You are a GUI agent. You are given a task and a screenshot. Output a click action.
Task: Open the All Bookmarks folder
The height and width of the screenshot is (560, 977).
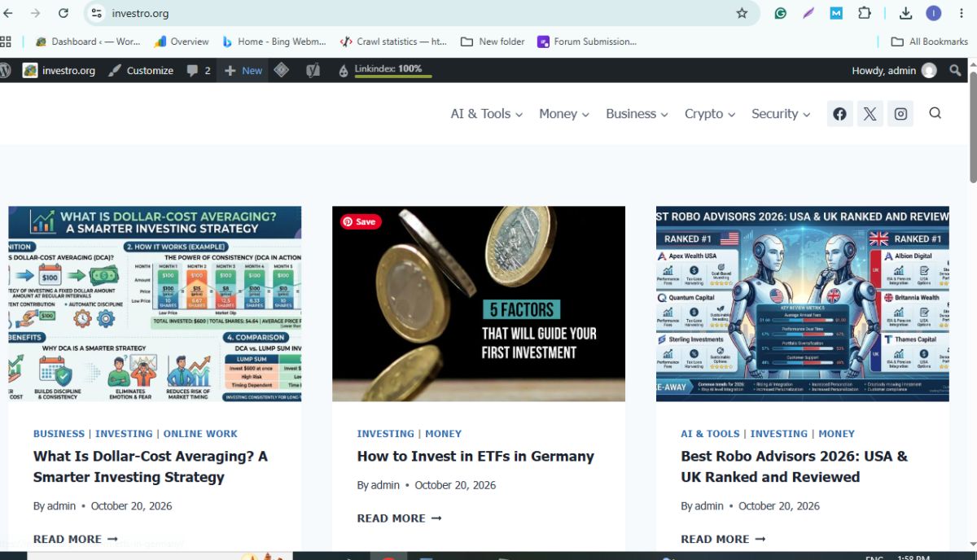point(929,42)
